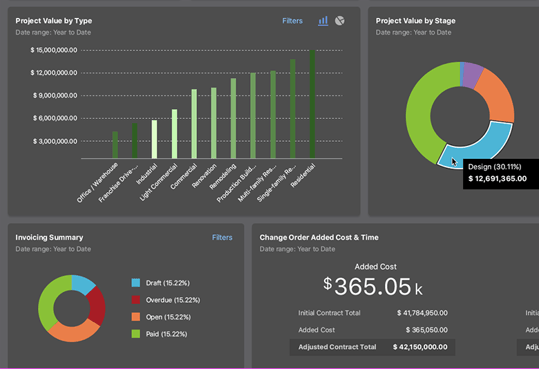Click the Adjusted Contract Total $ 42,150,000.00 row
Viewport: 539px width, 369px height.
tap(372, 347)
